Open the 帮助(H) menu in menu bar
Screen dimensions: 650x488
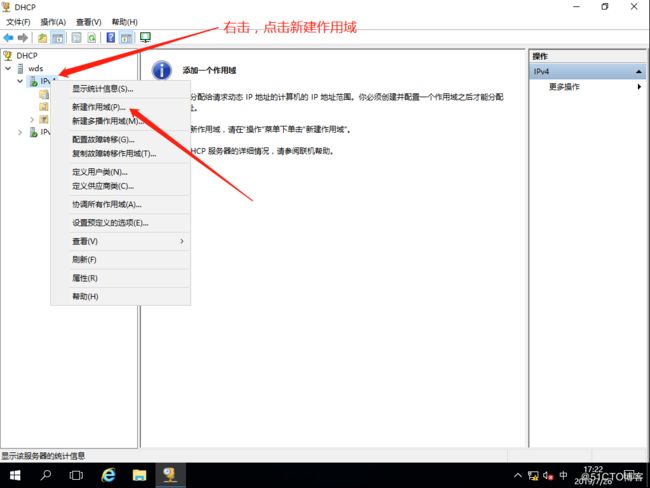tap(125, 22)
